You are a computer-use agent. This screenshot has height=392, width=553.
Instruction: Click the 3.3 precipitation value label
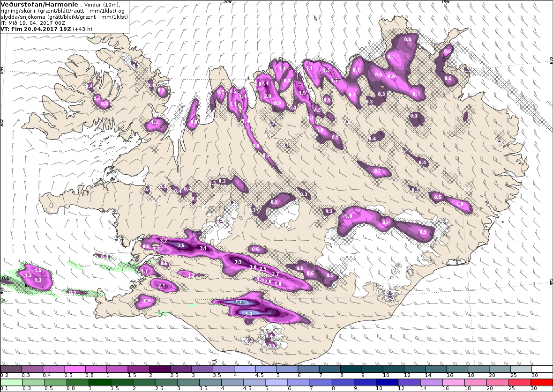[x=238, y=262]
